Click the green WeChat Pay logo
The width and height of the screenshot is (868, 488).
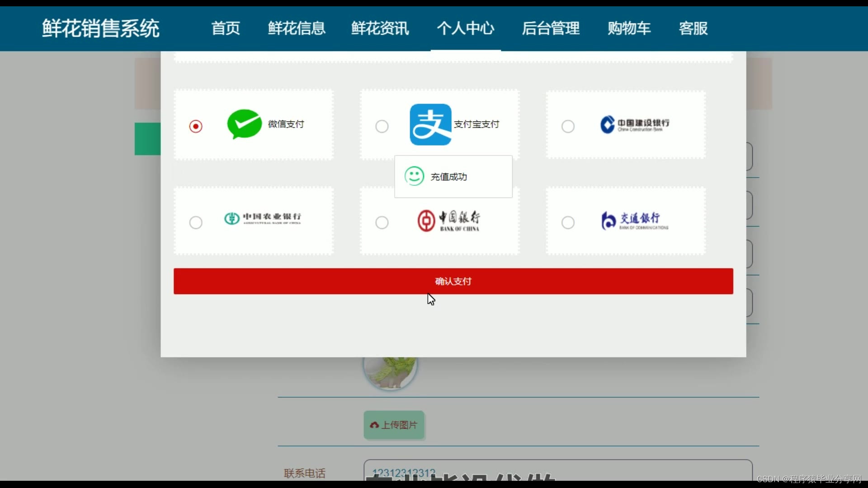coord(244,124)
